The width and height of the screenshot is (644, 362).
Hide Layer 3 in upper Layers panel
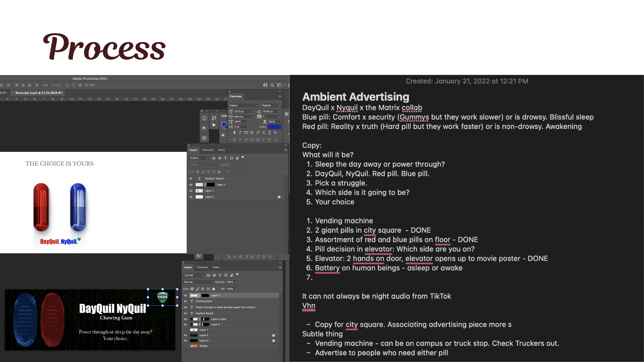click(191, 185)
